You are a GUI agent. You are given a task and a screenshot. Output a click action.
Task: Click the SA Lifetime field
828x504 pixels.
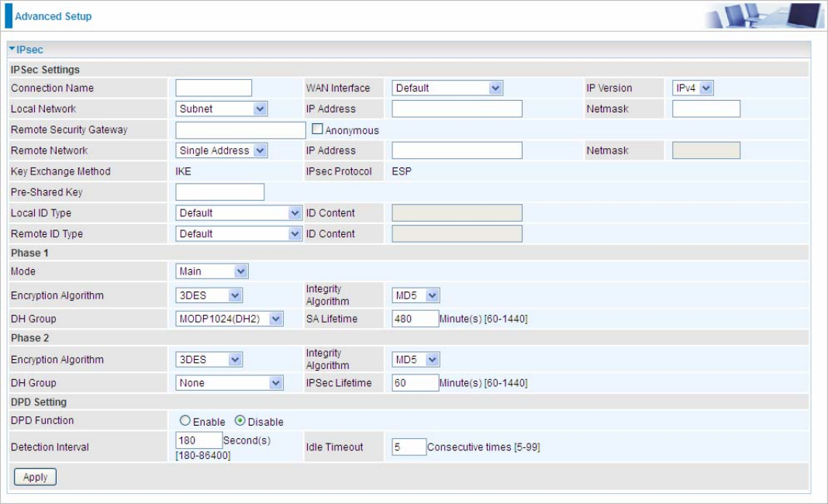point(415,319)
